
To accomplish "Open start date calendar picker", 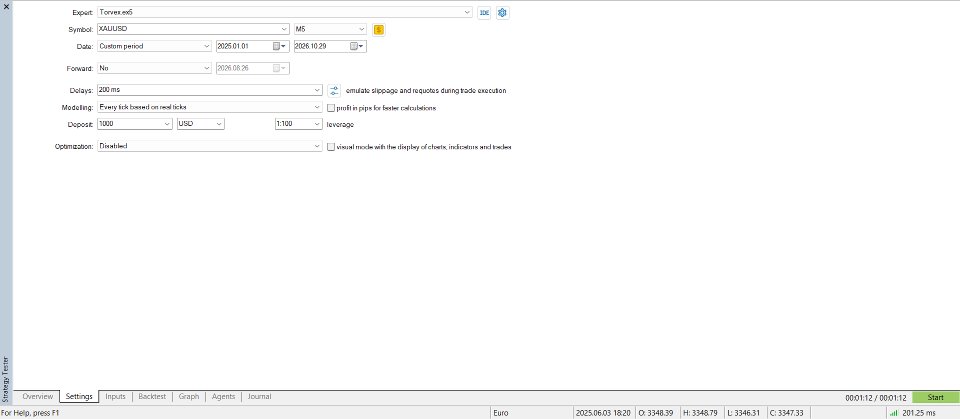I will point(279,46).
